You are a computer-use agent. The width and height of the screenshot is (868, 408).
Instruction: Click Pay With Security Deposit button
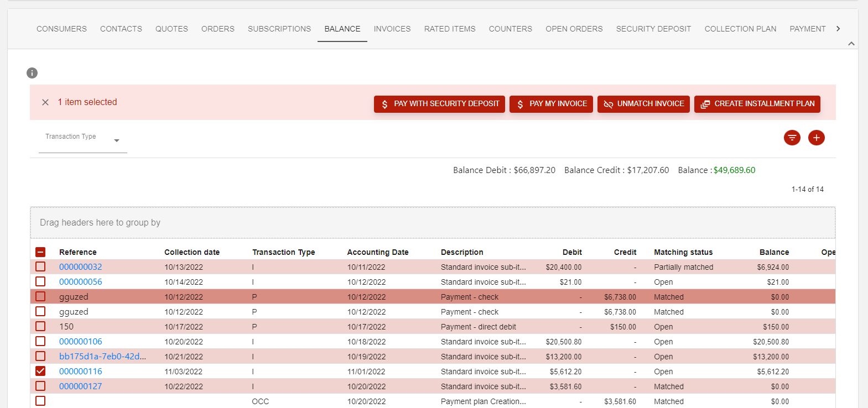[x=439, y=104]
